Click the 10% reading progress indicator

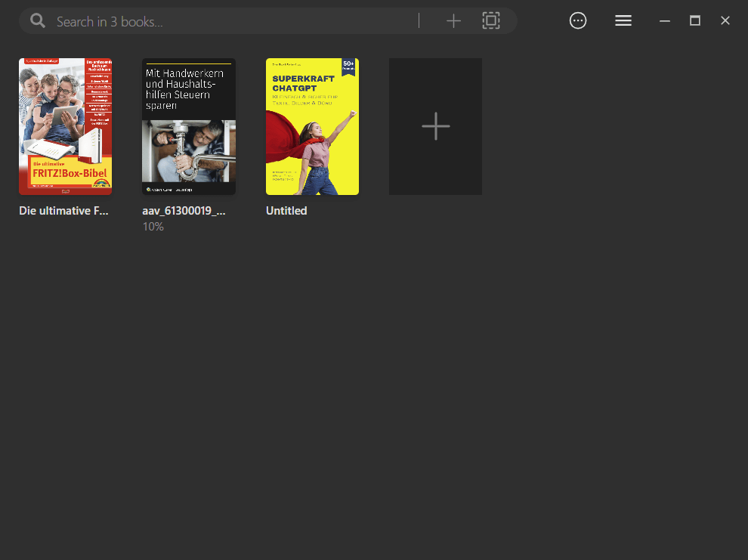153,226
